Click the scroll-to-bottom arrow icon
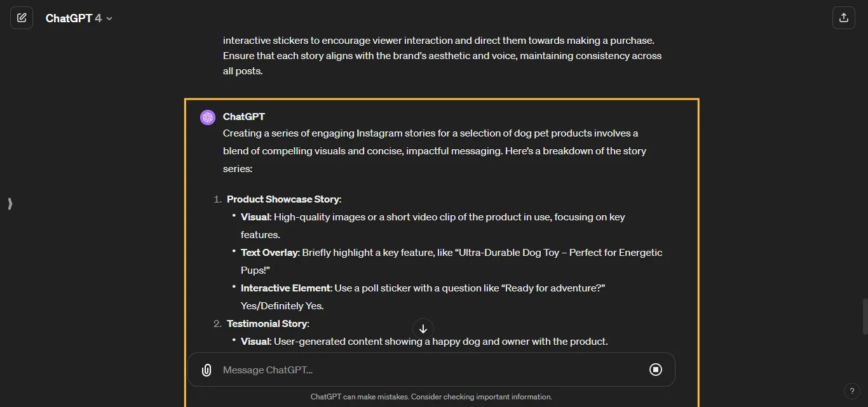Viewport: 868px width, 407px height. [x=423, y=328]
